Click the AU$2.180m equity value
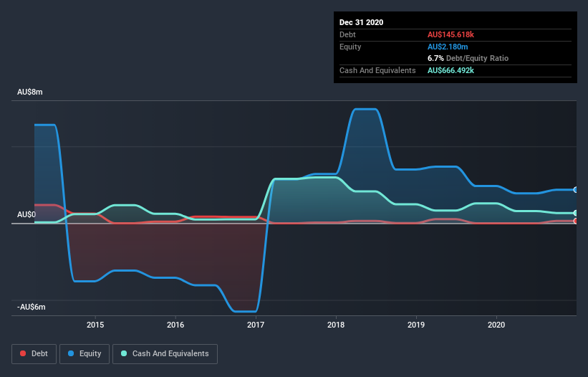This screenshot has height=377, width=588. coord(448,47)
